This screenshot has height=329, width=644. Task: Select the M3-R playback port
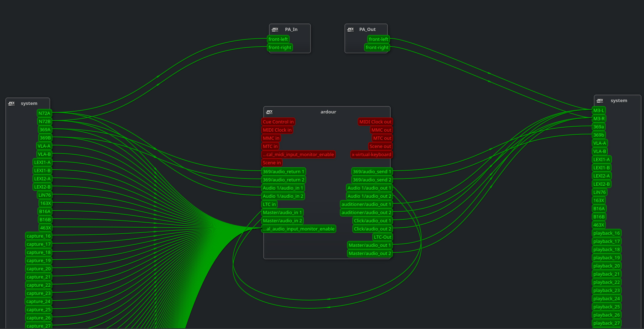click(x=599, y=119)
